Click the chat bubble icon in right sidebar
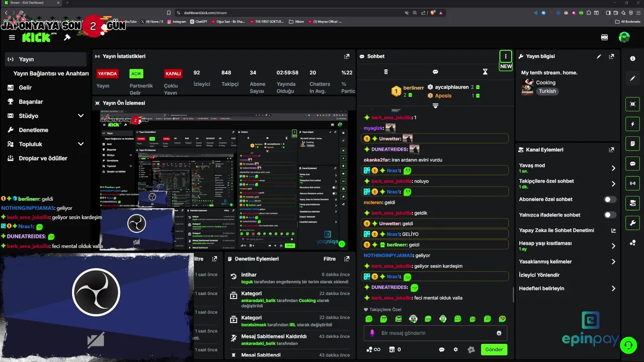This screenshot has width=644, height=362. click(x=633, y=163)
